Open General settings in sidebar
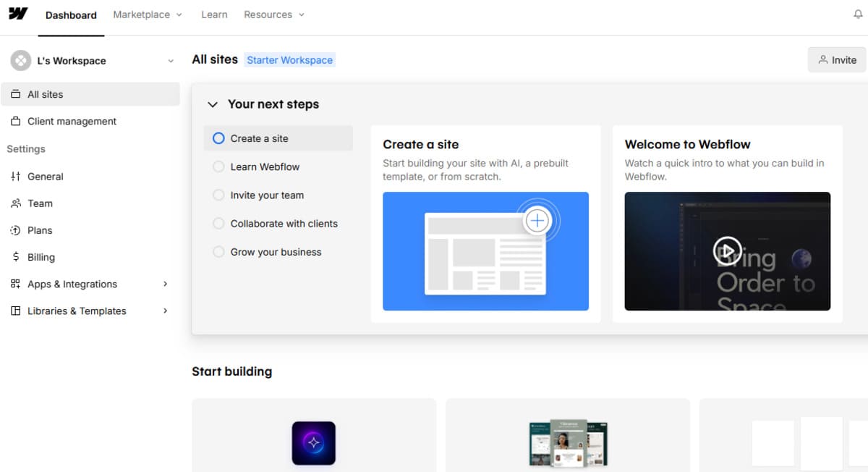Viewport: 868px width, 472px height. [45, 177]
